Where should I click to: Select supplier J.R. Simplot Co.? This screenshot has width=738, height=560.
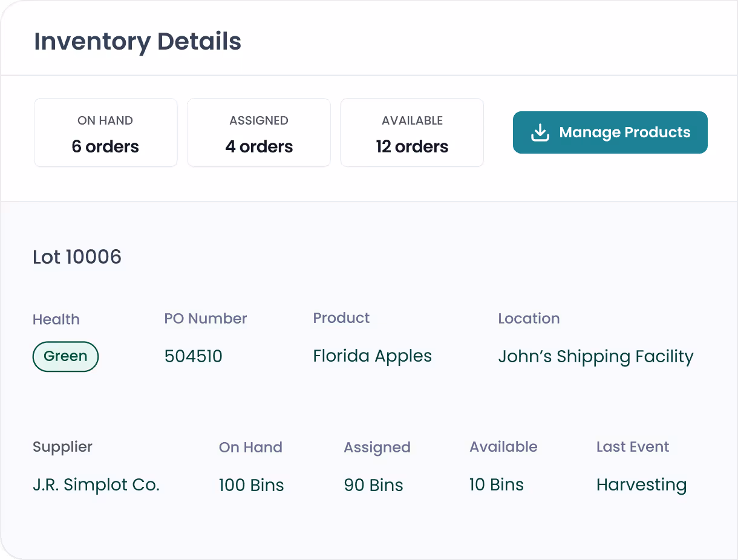(x=96, y=484)
